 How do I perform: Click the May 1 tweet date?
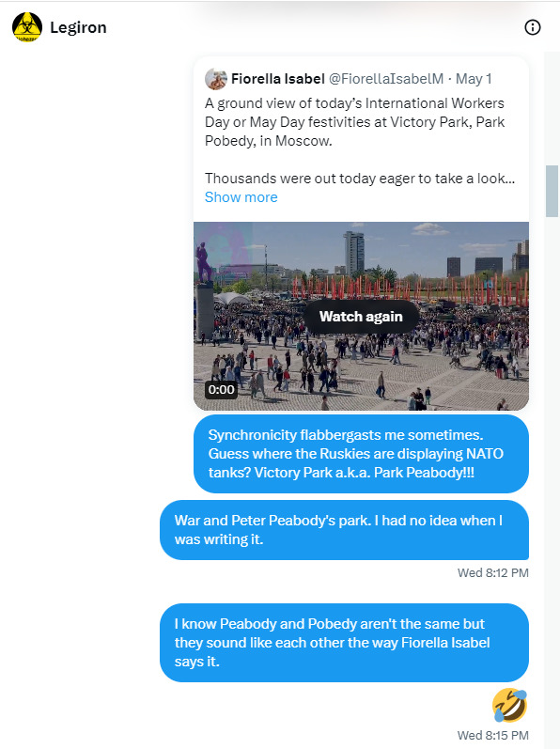point(474,79)
